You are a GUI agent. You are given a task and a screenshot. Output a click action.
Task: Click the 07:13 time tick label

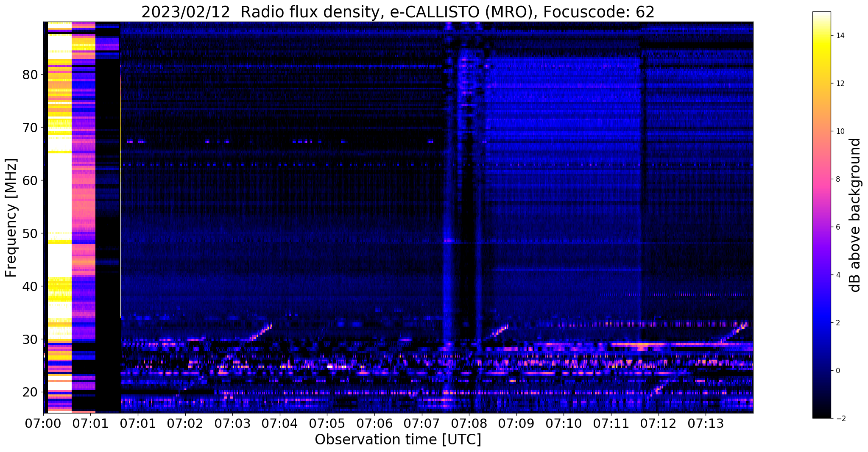pos(706,423)
